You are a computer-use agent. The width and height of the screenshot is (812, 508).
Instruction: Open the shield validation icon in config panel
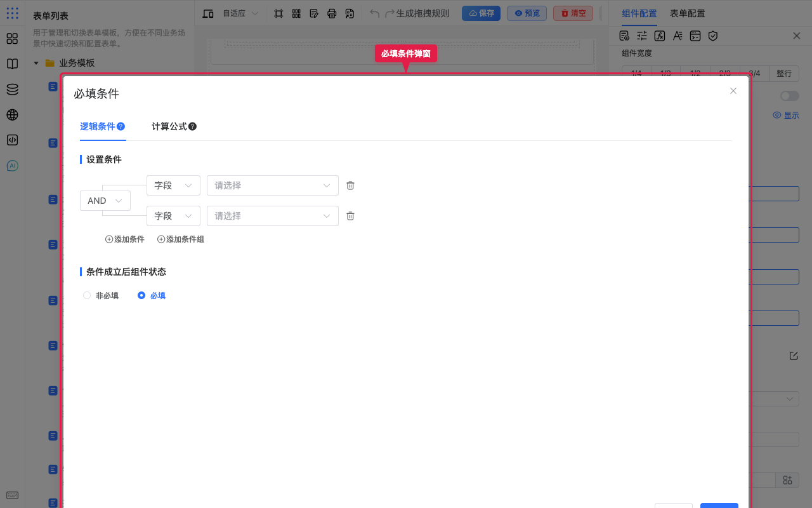(x=713, y=36)
